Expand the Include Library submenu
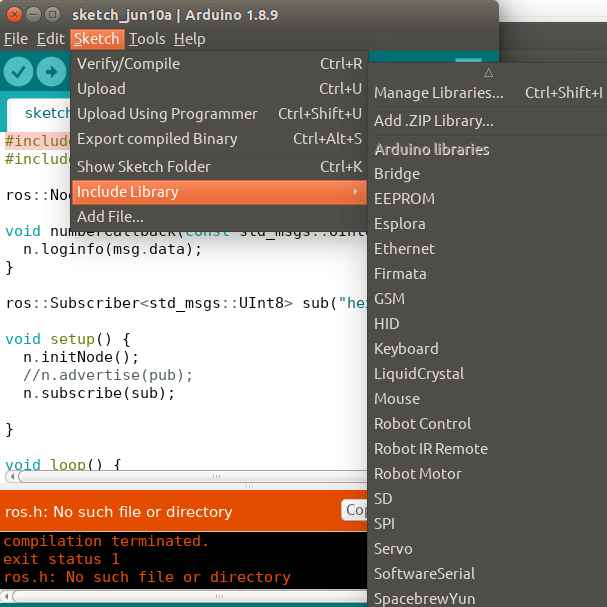This screenshot has width=607, height=607. (x=219, y=192)
